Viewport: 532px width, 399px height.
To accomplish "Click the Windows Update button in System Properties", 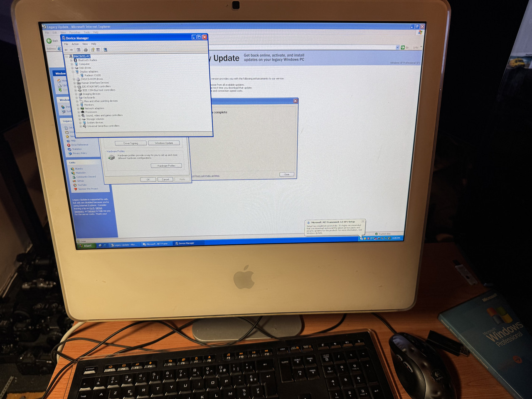I will click(x=164, y=143).
